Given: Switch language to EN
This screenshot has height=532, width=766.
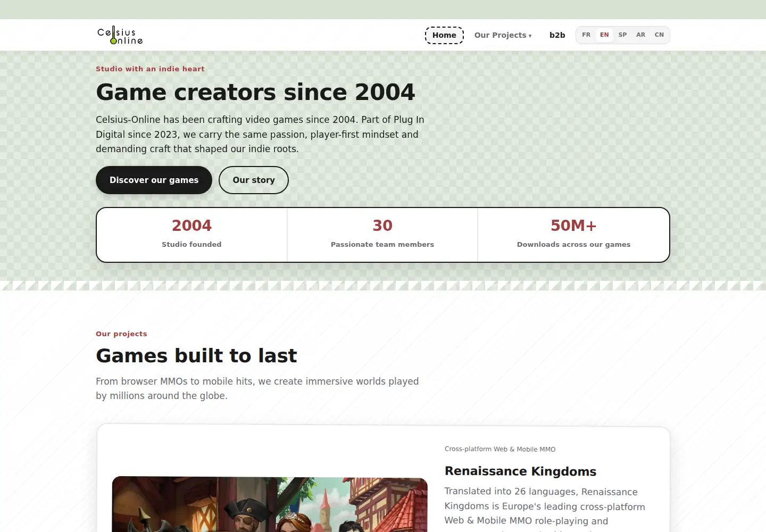Looking at the screenshot, I should tap(604, 35).
